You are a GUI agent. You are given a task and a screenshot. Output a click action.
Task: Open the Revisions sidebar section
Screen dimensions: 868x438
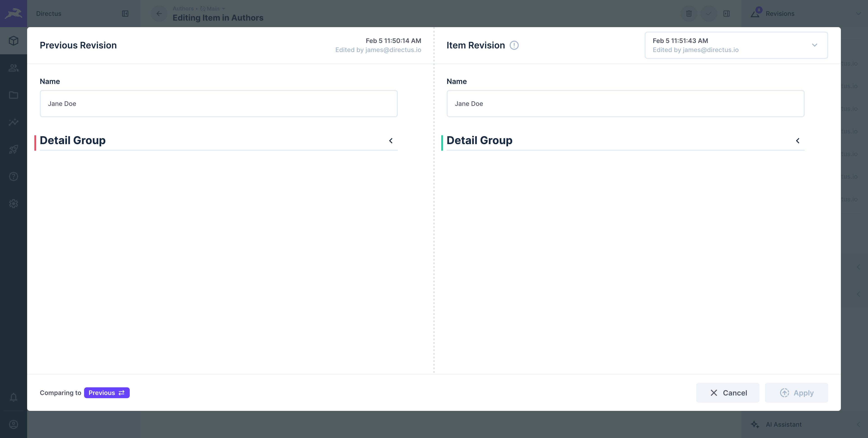point(780,14)
